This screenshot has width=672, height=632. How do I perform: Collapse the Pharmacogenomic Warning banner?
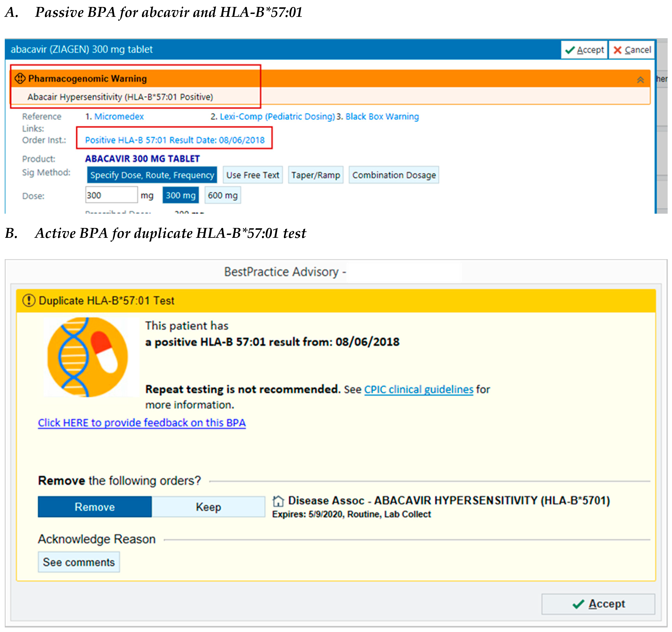tap(641, 80)
